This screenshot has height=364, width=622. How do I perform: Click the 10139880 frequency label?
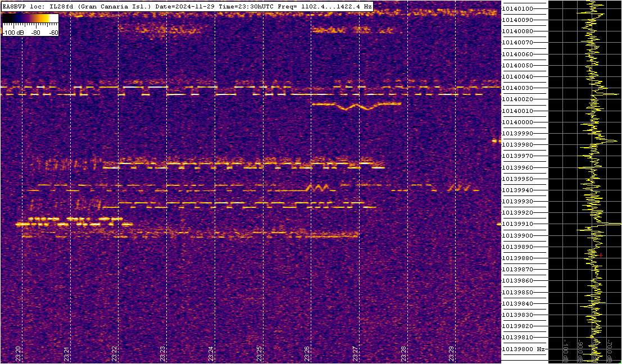517,258
